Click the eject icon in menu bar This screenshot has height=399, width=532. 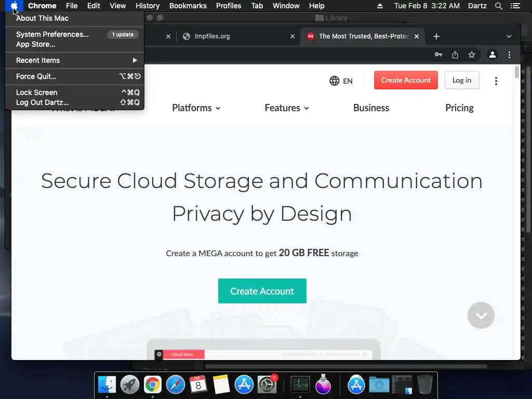point(380,6)
